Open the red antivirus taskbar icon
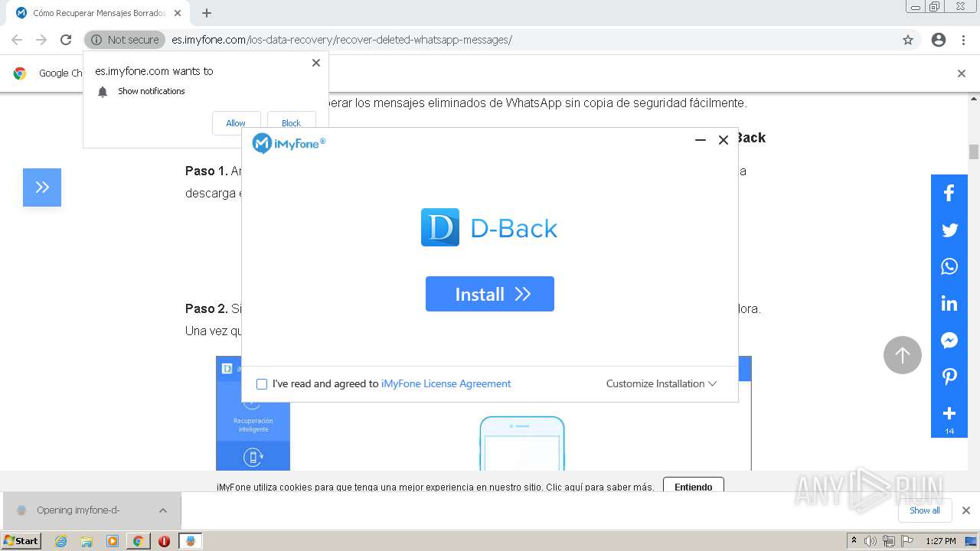The width and height of the screenshot is (980, 551). (x=164, y=541)
